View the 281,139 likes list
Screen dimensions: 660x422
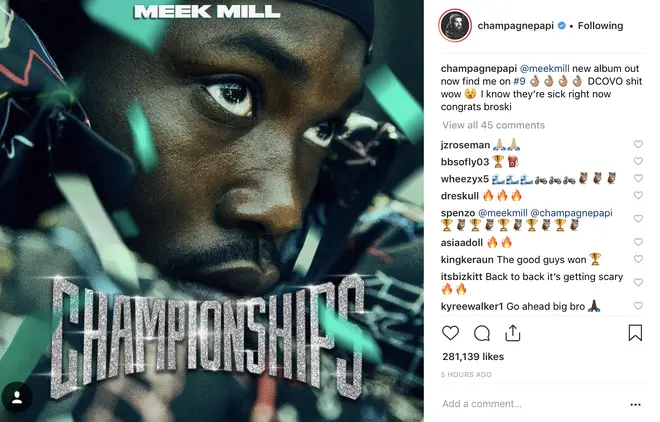[x=473, y=357]
